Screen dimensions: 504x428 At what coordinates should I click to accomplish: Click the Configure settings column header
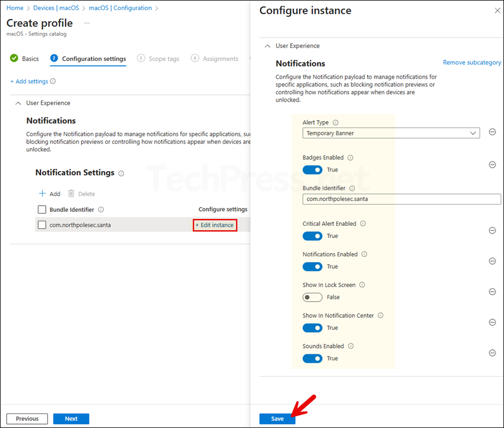pyautogui.click(x=223, y=209)
